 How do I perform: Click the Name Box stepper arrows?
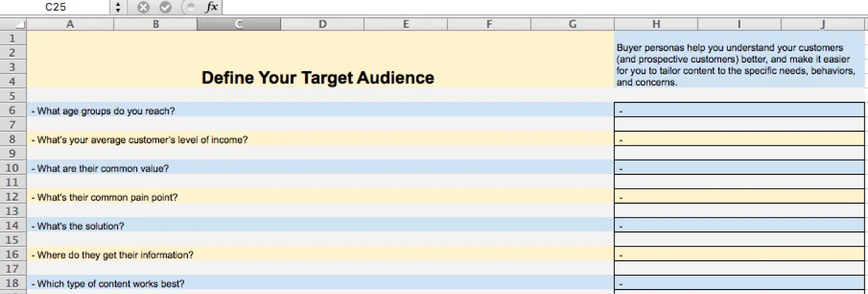(118, 8)
